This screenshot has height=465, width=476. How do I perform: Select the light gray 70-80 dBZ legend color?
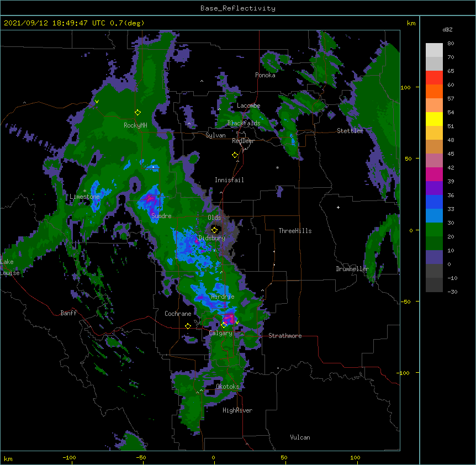(434, 50)
